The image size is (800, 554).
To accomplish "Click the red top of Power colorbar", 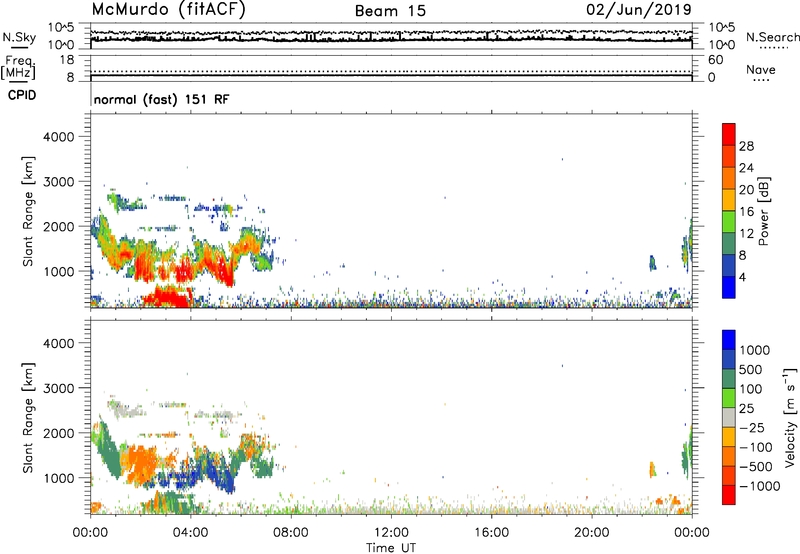I will click(x=729, y=135).
